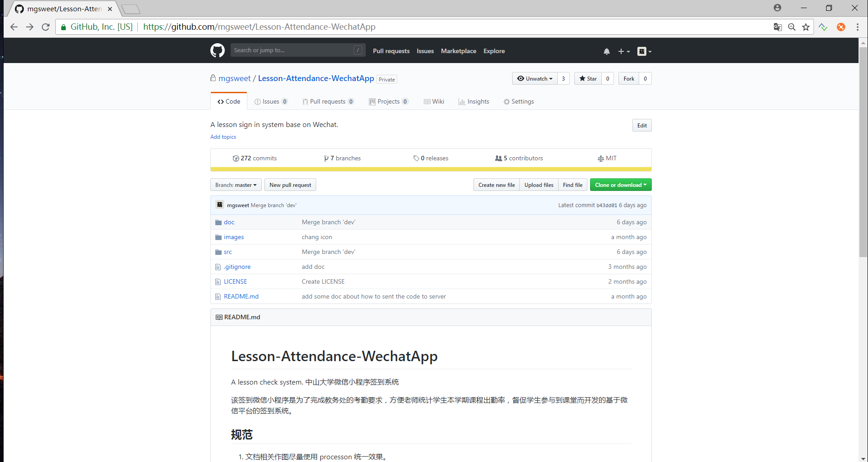View 272 commits
The width and height of the screenshot is (868, 462).
(x=254, y=158)
